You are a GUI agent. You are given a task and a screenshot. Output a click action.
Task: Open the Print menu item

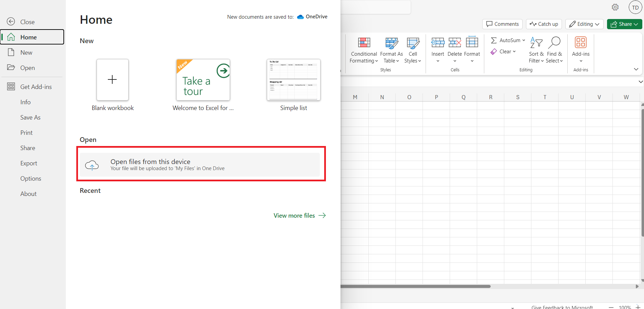pos(26,133)
